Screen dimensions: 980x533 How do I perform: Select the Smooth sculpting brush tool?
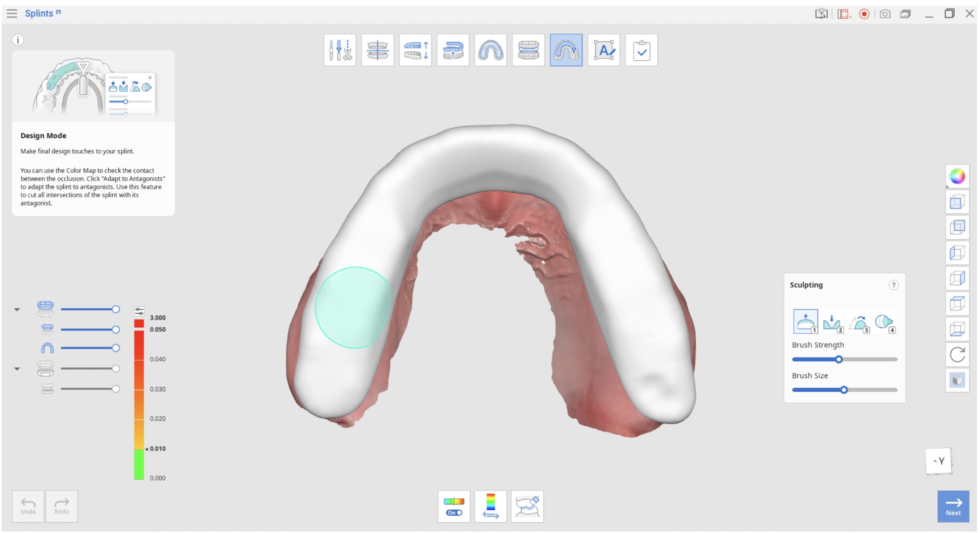pos(858,322)
